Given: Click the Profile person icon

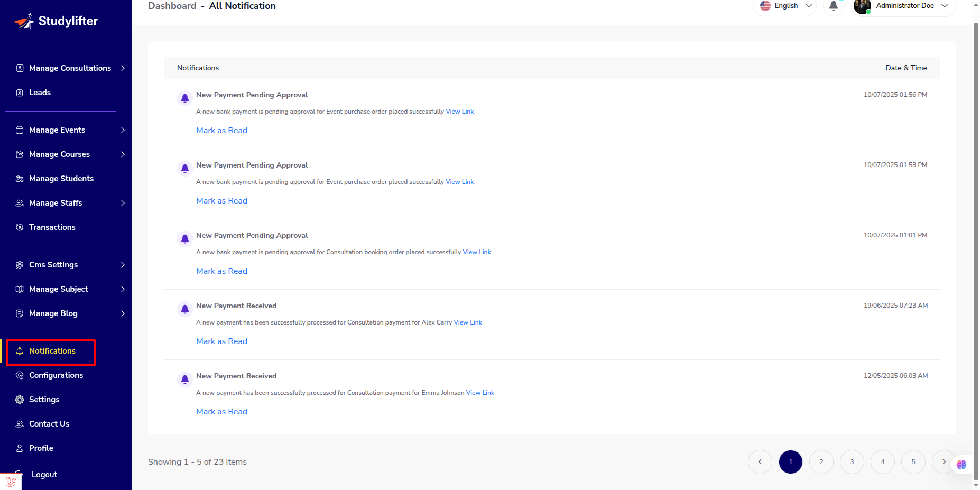Looking at the screenshot, I should (20, 448).
